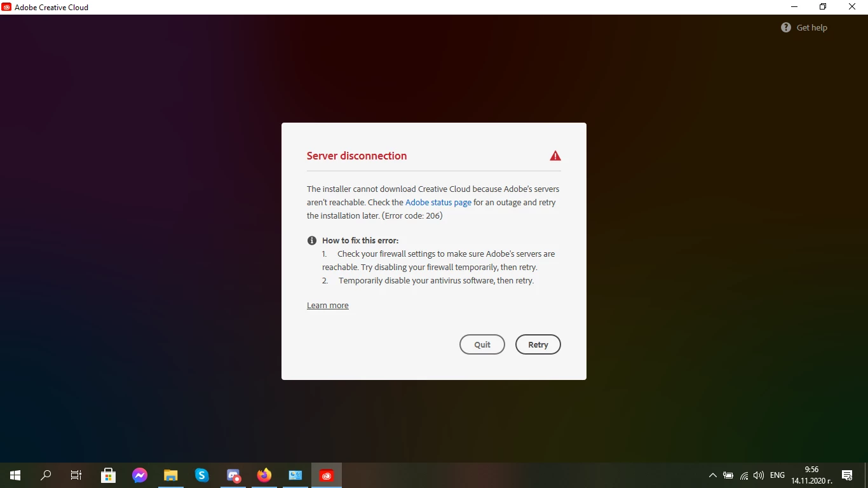Open taskbar search magnifier
The width and height of the screenshot is (868, 488).
pos(46,475)
